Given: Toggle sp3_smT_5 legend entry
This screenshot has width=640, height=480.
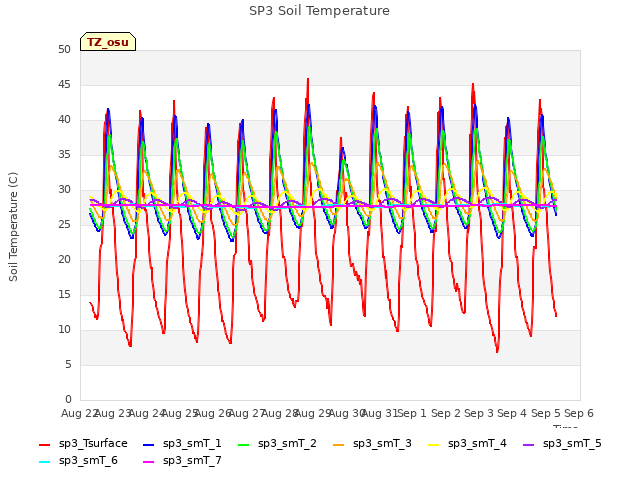Looking at the screenshot, I should 562,444.
